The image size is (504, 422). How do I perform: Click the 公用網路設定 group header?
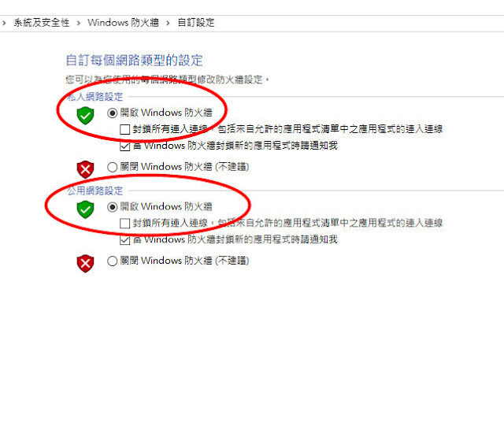pyautogui.click(x=95, y=191)
